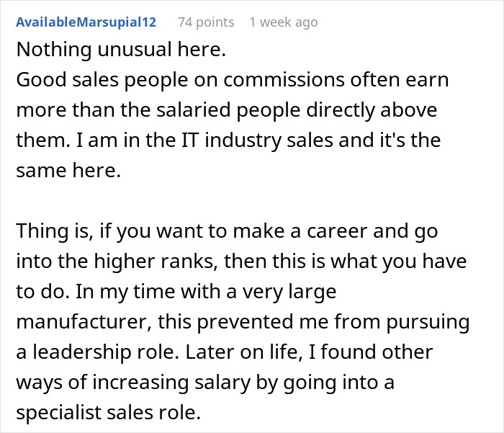
Task: Open the AvailableMarsupial12 user profile
Action: point(86,22)
